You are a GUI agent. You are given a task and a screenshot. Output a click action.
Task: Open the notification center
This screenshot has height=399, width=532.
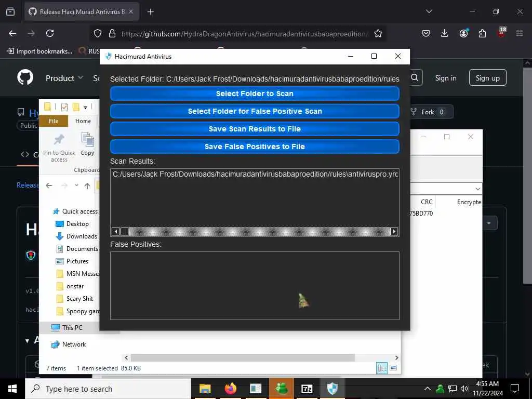coord(515,389)
